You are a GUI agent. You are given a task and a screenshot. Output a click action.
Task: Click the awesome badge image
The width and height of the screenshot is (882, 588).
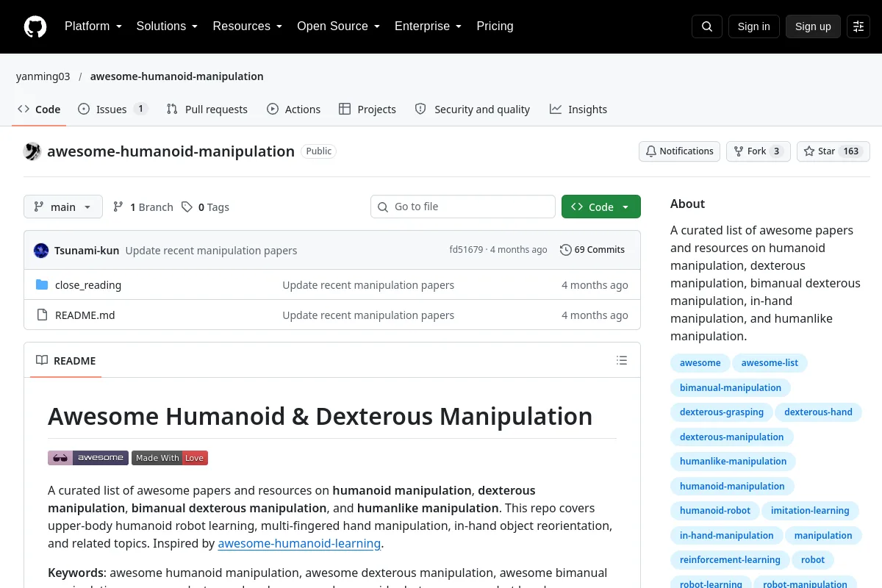click(88, 458)
